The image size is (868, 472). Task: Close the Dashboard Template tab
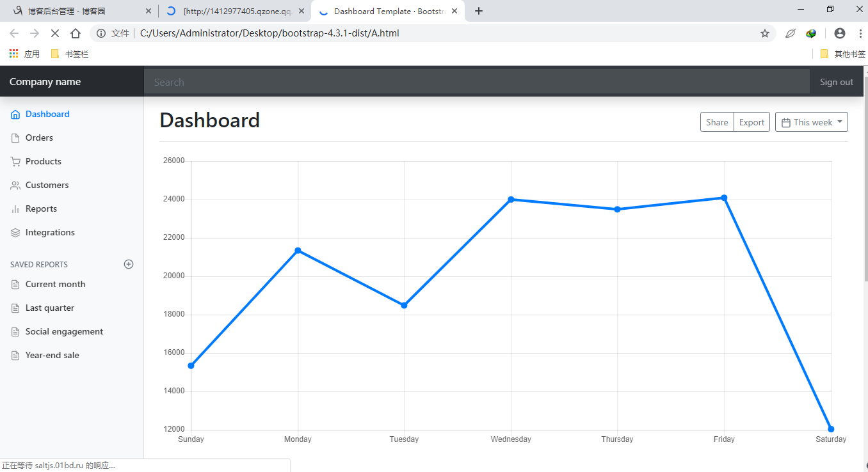click(x=454, y=11)
